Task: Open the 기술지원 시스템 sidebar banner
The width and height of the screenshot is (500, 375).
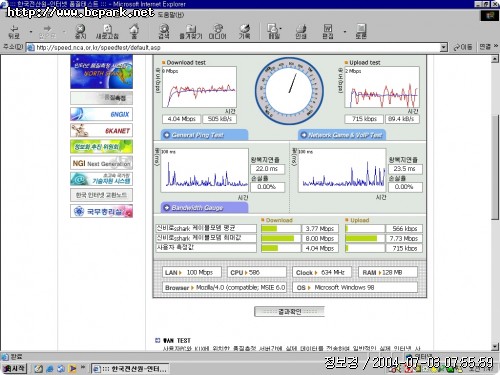Action: click(x=101, y=179)
